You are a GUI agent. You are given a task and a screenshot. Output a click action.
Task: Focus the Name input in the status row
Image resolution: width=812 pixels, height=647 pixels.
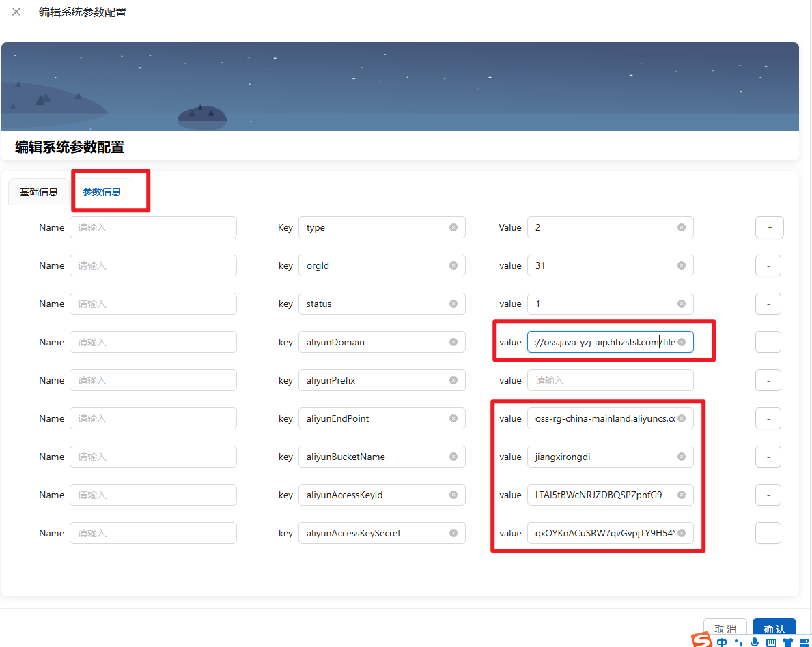(153, 304)
